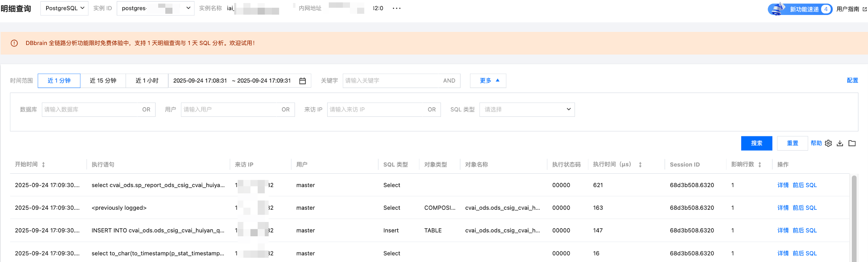Open 详情 link for the Insert row
Viewport: 868px width, 262px height.
click(x=783, y=230)
